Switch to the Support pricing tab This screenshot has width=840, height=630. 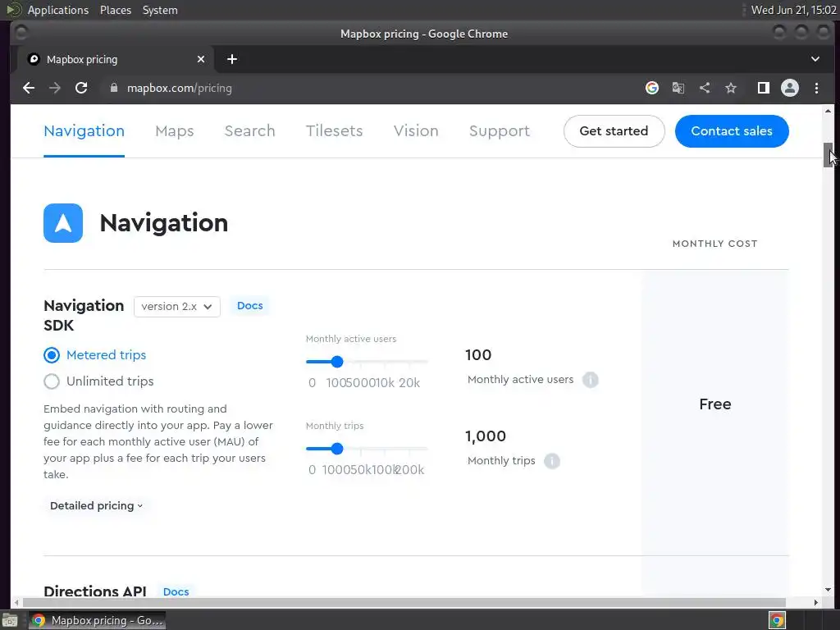[x=500, y=131]
